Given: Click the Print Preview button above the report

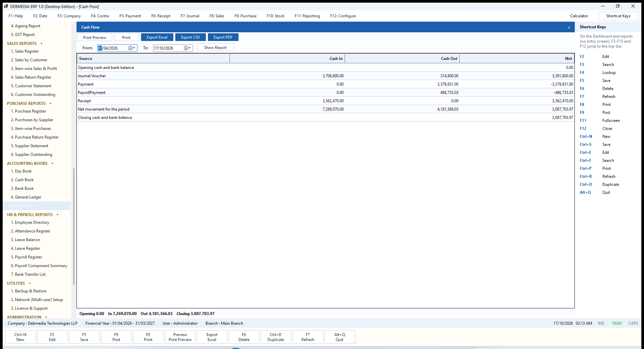Looking at the screenshot, I should (94, 37).
